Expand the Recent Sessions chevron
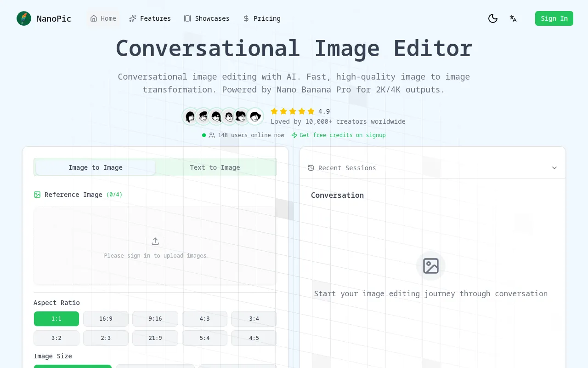 (x=554, y=168)
